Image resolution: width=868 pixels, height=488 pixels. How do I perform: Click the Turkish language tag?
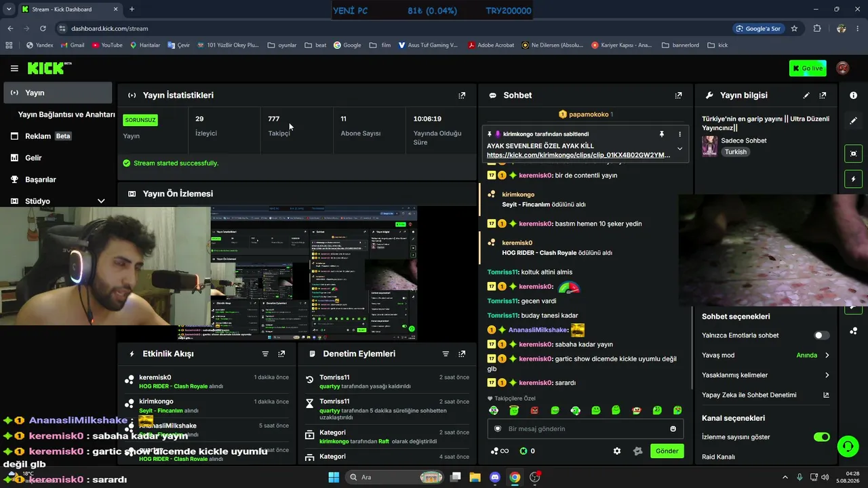click(736, 152)
